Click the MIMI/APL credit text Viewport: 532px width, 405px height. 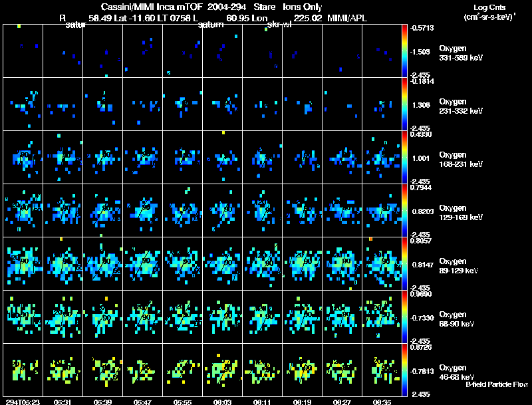point(347,19)
